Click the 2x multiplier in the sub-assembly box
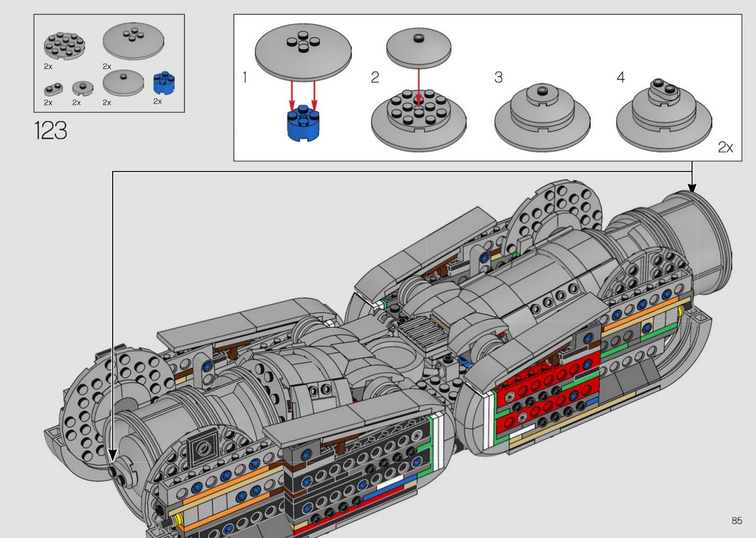Screen dimensions: 756x538 coord(725,148)
